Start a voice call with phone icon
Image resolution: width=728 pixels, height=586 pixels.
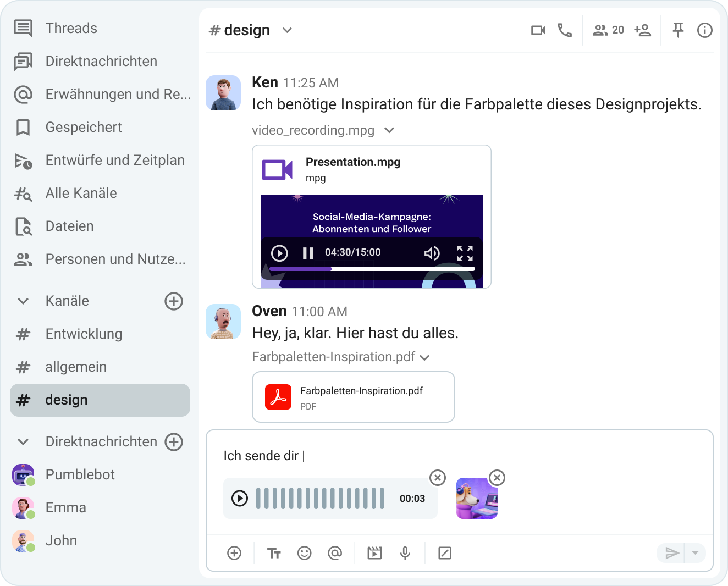pos(565,30)
